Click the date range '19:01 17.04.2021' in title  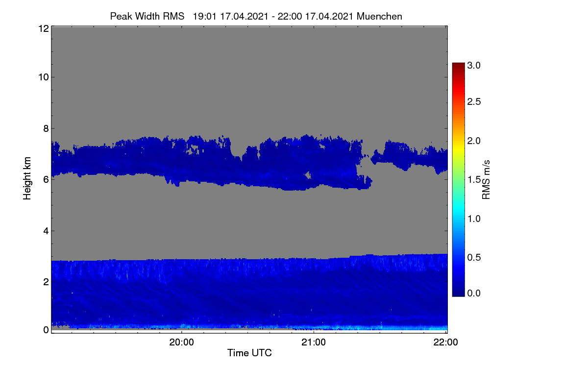pyautogui.click(x=230, y=16)
